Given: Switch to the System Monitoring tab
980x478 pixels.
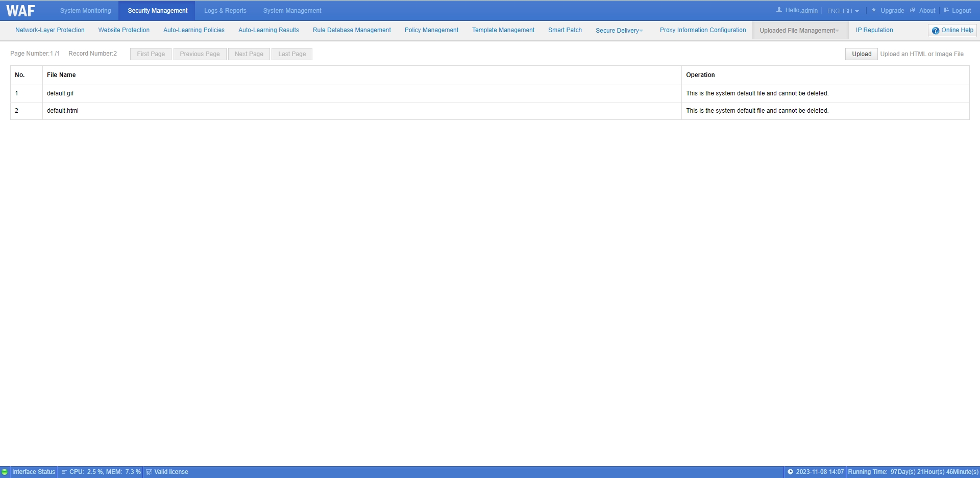Looking at the screenshot, I should 85,11.
